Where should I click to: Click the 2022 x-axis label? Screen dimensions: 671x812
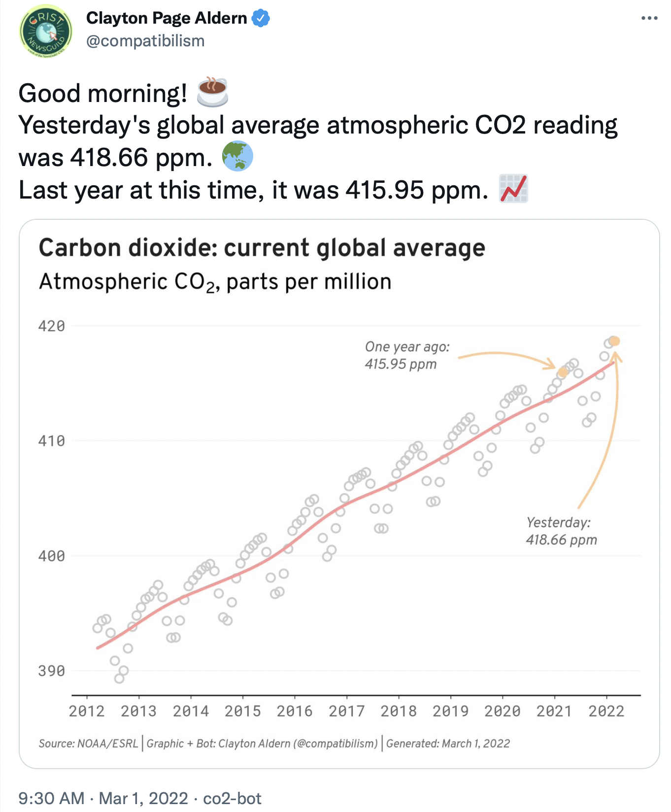[606, 711]
